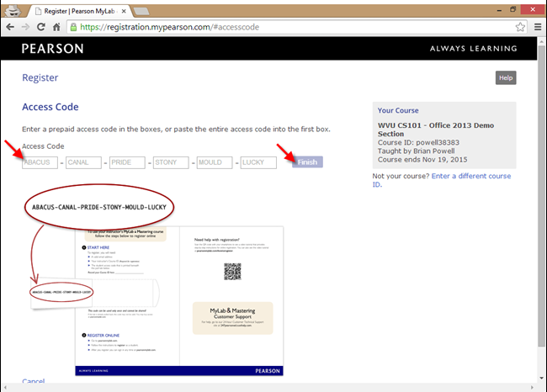Close the Register | Pearson MyLab tab
Viewport: 547px width, 392px height.
pos(124,11)
